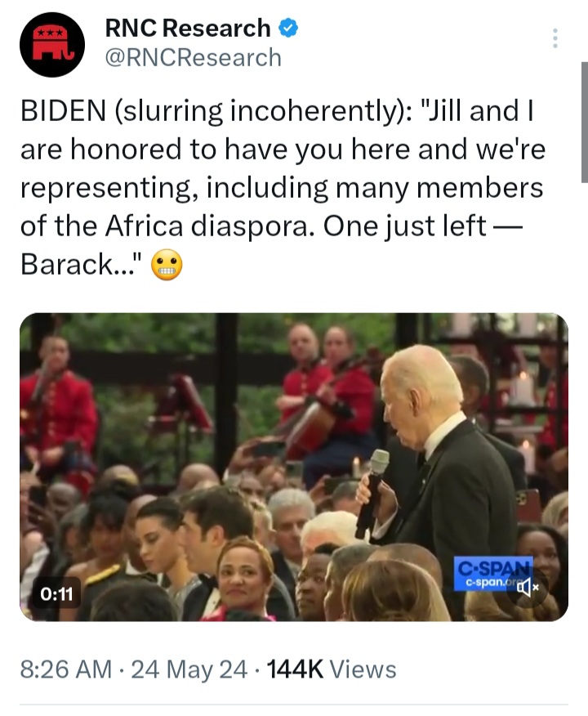The width and height of the screenshot is (588, 716).
Task: Click the "Barack..." text in the tweet
Action: (x=82, y=264)
